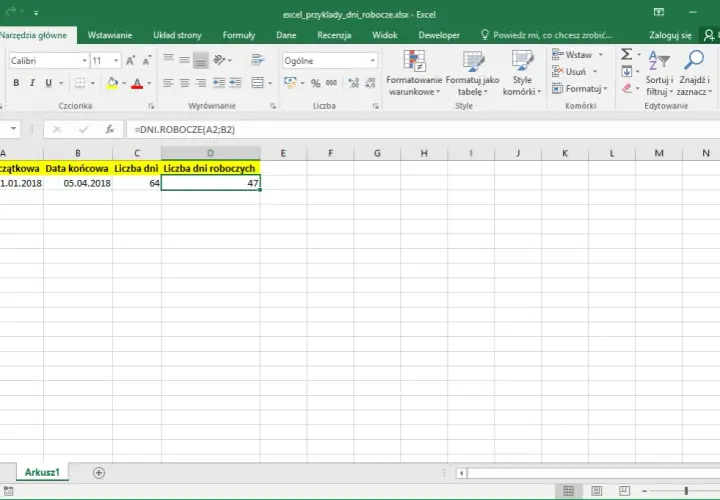Image resolution: width=720 pixels, height=500 pixels.
Task: Click 'Powiedz mi, co chcesz zrobić' box
Action: [x=547, y=35]
